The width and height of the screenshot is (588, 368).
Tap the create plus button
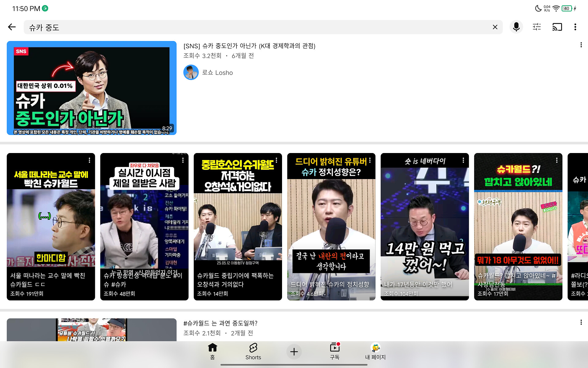pos(294,351)
